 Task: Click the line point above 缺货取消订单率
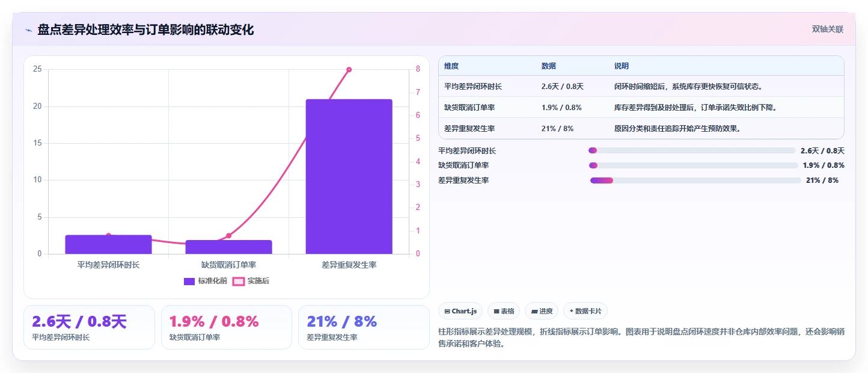click(228, 235)
